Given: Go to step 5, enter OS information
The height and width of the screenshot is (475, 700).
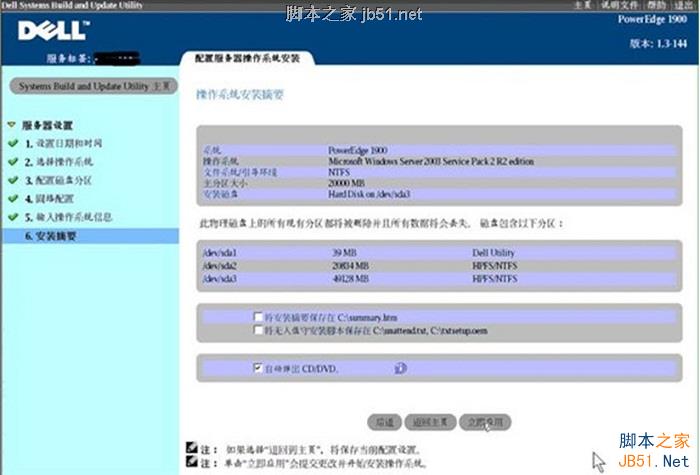Looking at the screenshot, I should pyautogui.click(x=68, y=217).
